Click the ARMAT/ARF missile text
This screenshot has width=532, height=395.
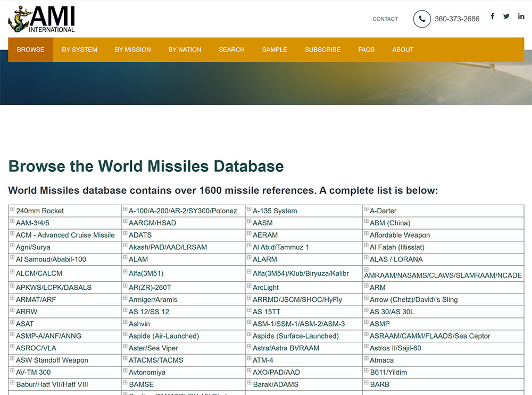(36, 300)
